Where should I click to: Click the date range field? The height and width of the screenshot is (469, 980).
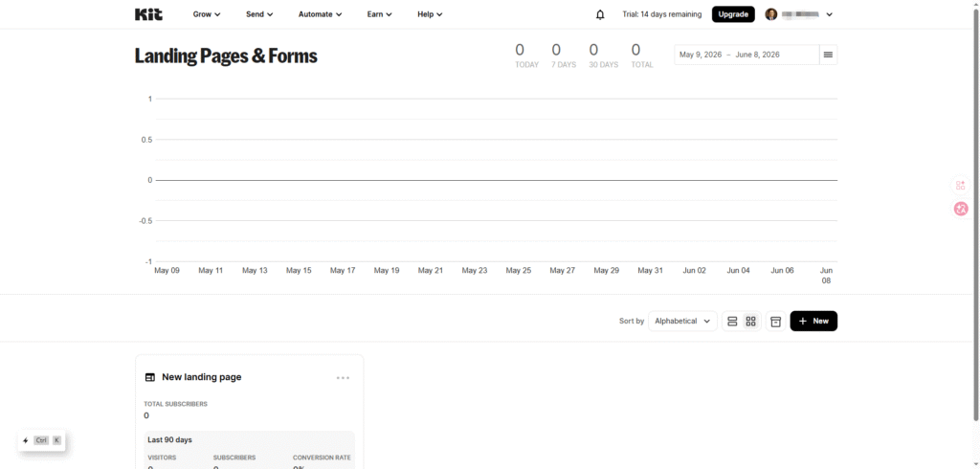pos(746,55)
